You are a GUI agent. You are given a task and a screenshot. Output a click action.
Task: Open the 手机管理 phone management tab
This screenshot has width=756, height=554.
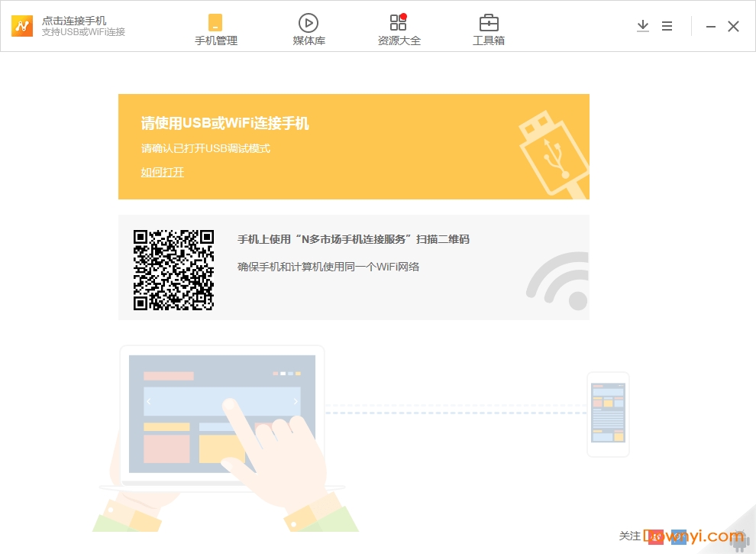(216, 30)
